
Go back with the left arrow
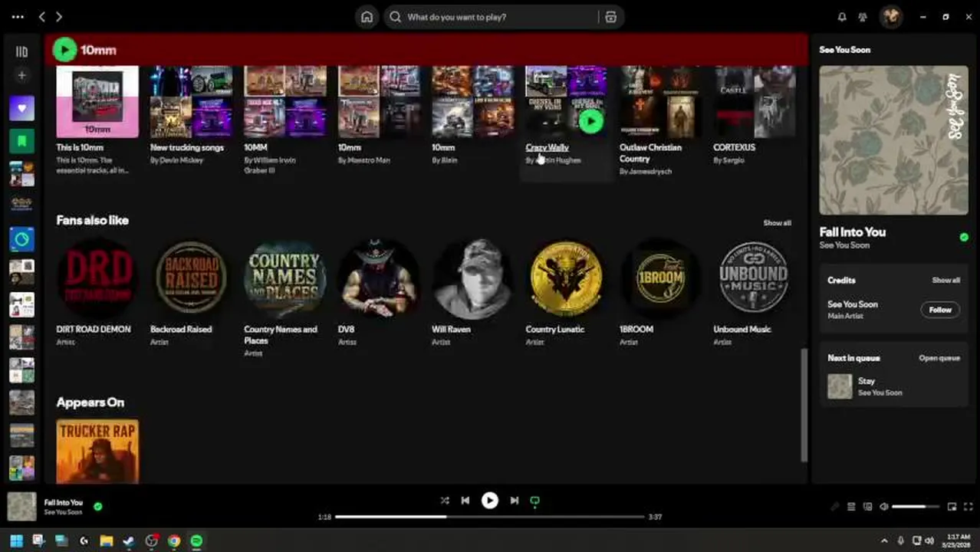tap(41, 17)
